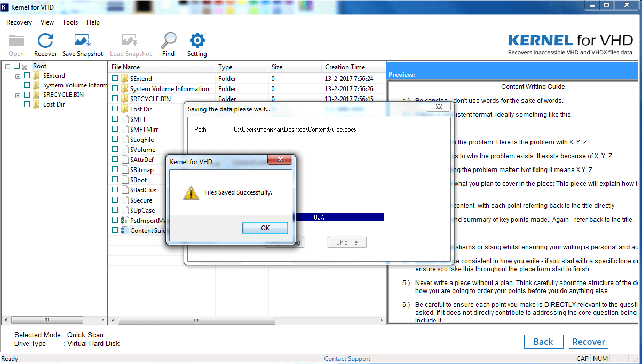Toggle the Lost Dir tree checkbox
The height and width of the screenshot is (364, 642).
coord(27,104)
